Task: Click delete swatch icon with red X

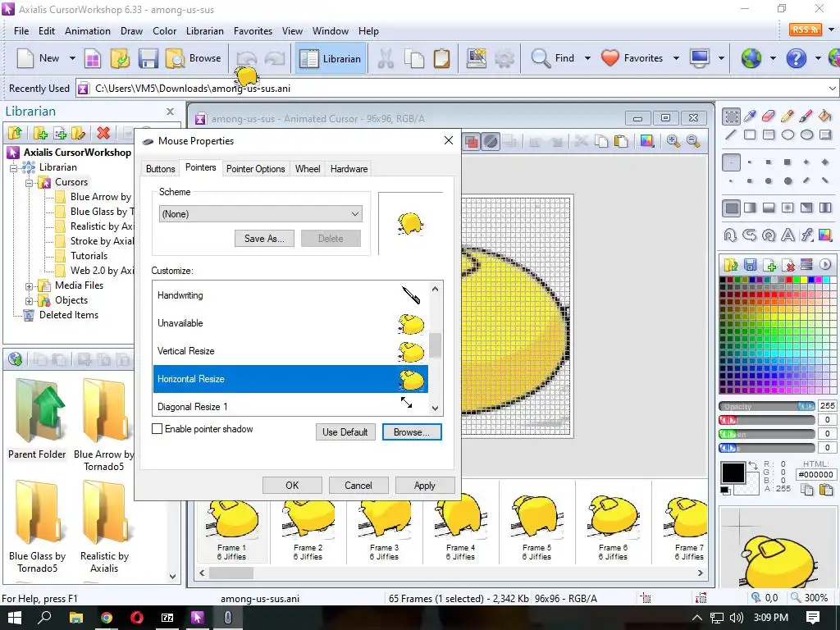Action: (788, 265)
